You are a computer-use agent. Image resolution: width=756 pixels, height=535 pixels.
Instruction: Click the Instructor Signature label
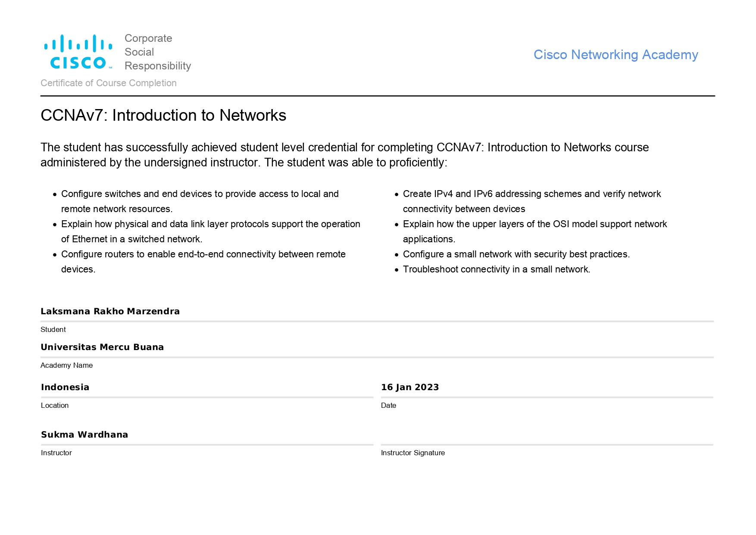click(412, 453)
